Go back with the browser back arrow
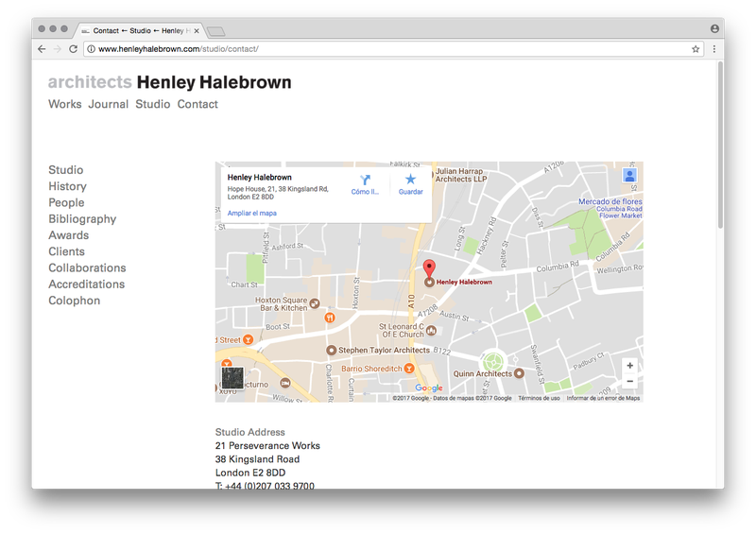Image resolution: width=756 pixels, height=534 pixels. pos(42,49)
